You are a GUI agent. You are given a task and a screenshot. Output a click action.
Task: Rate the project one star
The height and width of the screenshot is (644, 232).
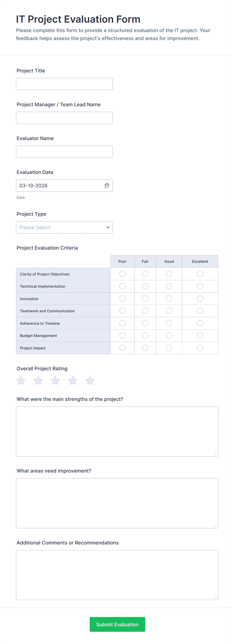point(21,380)
